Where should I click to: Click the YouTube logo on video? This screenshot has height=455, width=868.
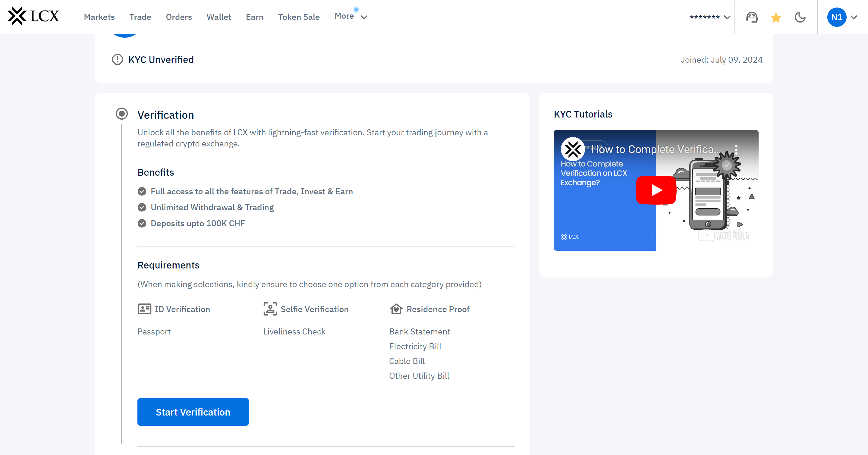723,235
